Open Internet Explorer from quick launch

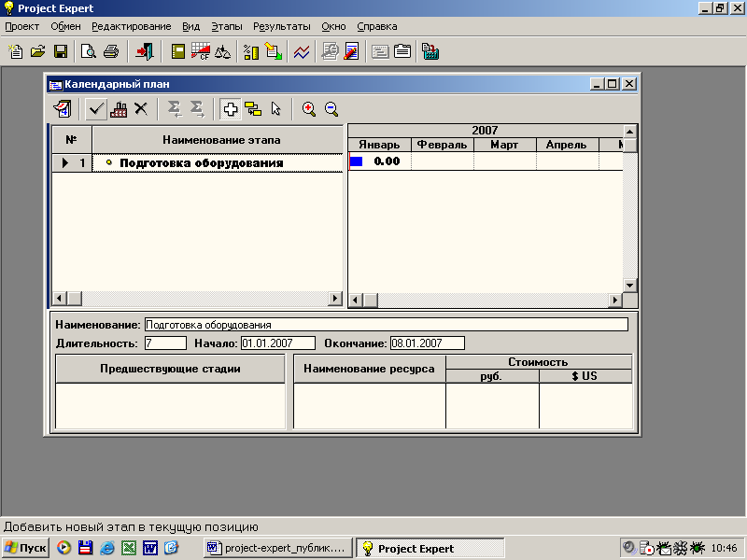[x=106, y=548]
